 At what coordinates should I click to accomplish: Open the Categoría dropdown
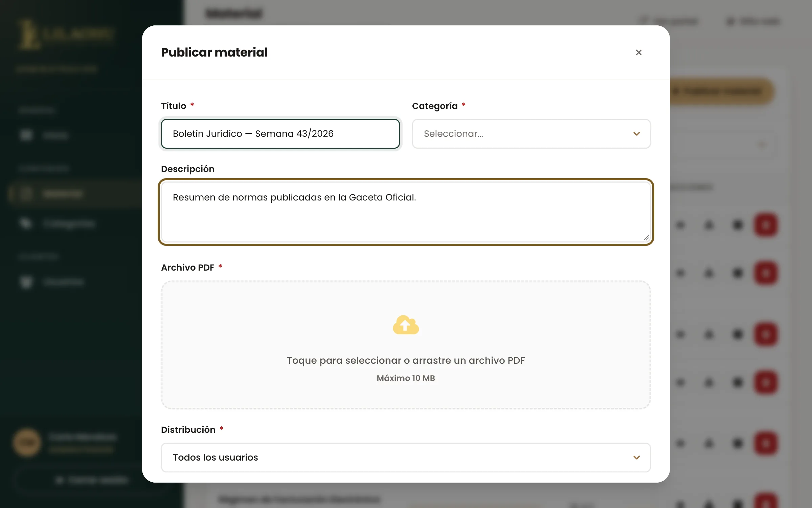tap(531, 134)
